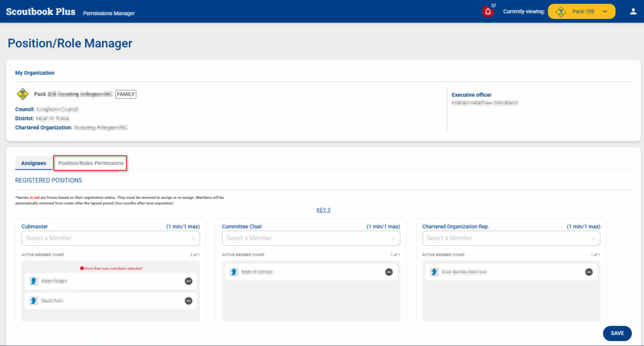Click first Cubmaster member's avatar icon
Image resolution: width=644 pixels, height=346 pixels.
(33, 281)
